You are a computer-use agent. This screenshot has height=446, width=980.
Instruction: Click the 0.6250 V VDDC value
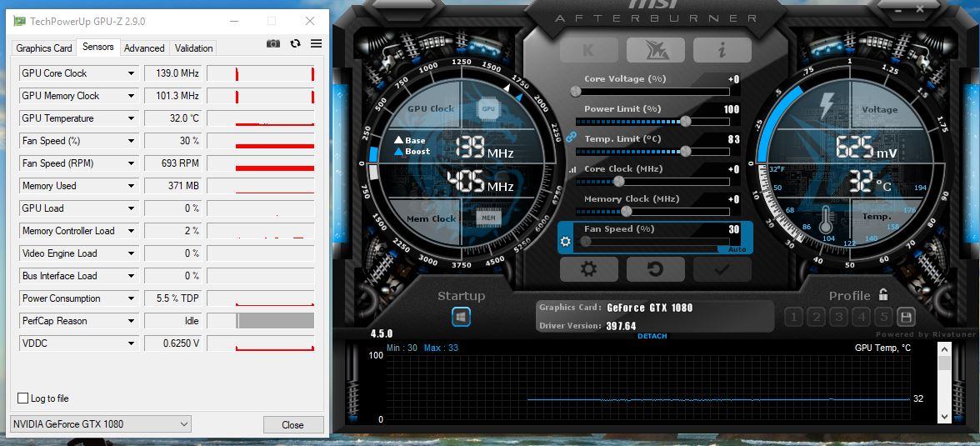coord(173,343)
